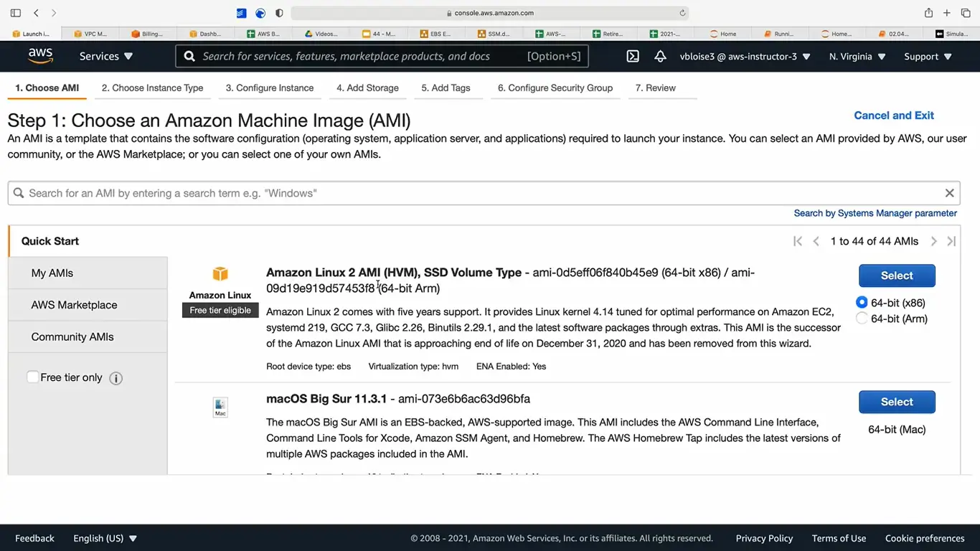Go to previous page of AMIs
Image resolution: width=980 pixels, height=551 pixels.
(816, 241)
